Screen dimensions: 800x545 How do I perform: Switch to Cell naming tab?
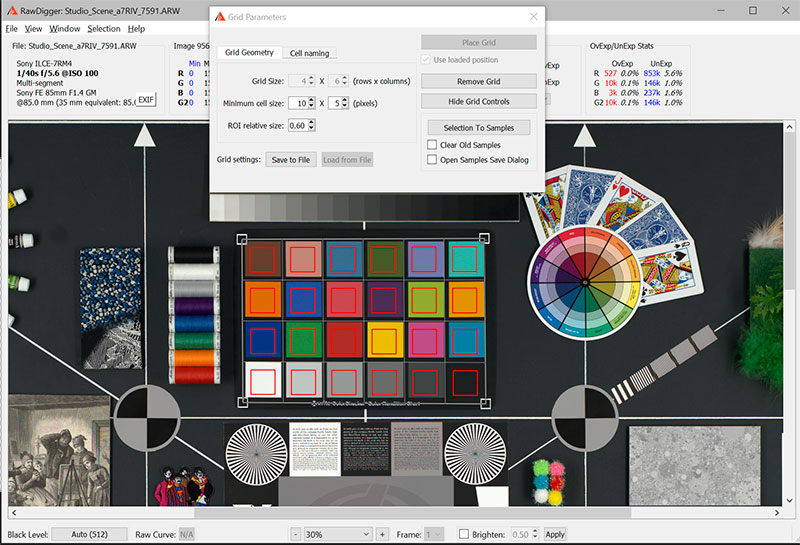pos(310,53)
